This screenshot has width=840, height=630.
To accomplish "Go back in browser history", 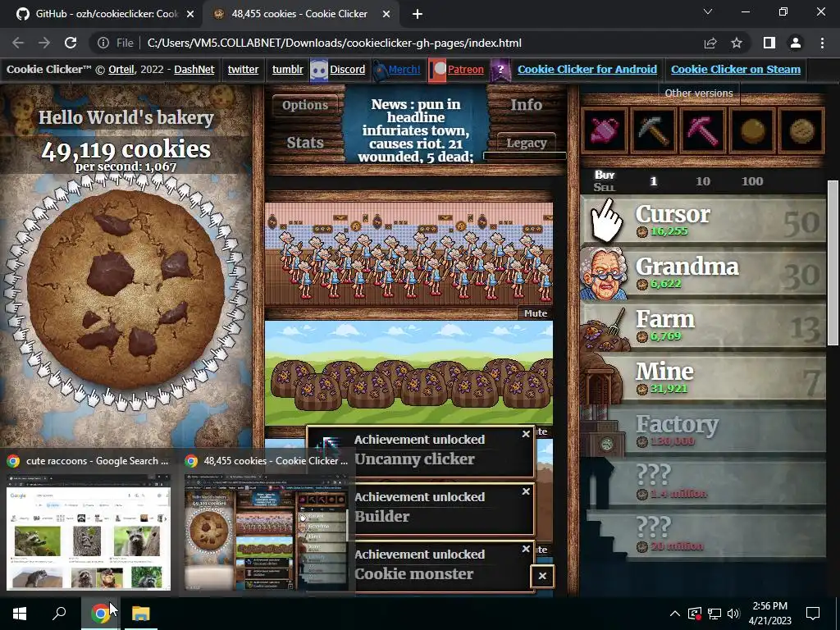I will pos(18,43).
